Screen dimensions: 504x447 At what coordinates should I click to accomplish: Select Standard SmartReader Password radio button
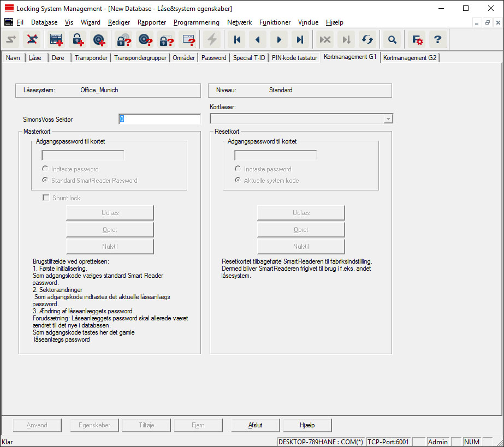click(x=46, y=181)
